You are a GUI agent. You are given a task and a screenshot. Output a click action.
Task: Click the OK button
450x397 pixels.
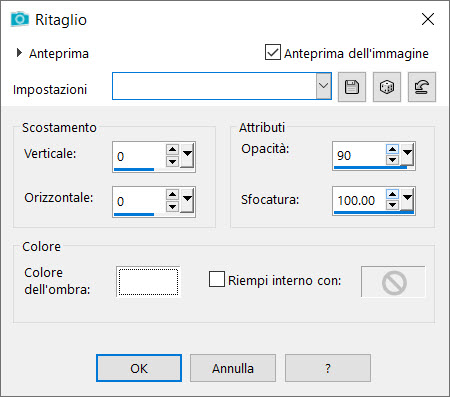tap(139, 368)
